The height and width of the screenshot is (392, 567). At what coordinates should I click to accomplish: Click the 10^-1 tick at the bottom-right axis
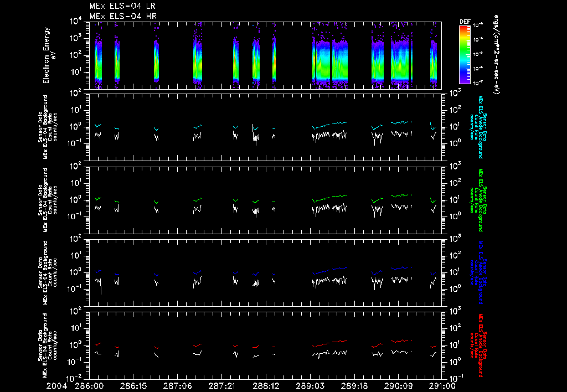456,378
